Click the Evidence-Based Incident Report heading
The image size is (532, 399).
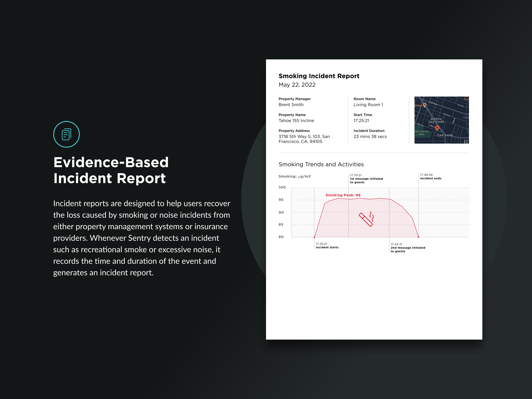pyautogui.click(x=111, y=170)
